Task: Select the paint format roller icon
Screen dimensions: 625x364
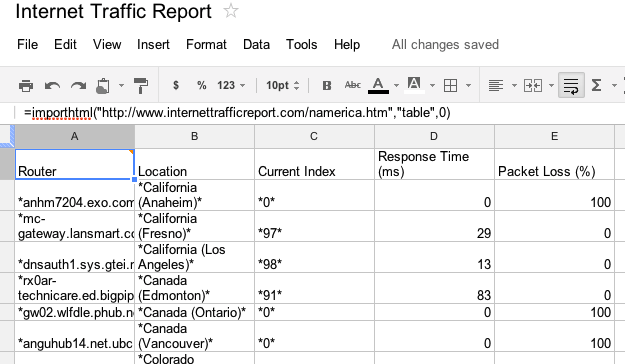Action: (141, 85)
